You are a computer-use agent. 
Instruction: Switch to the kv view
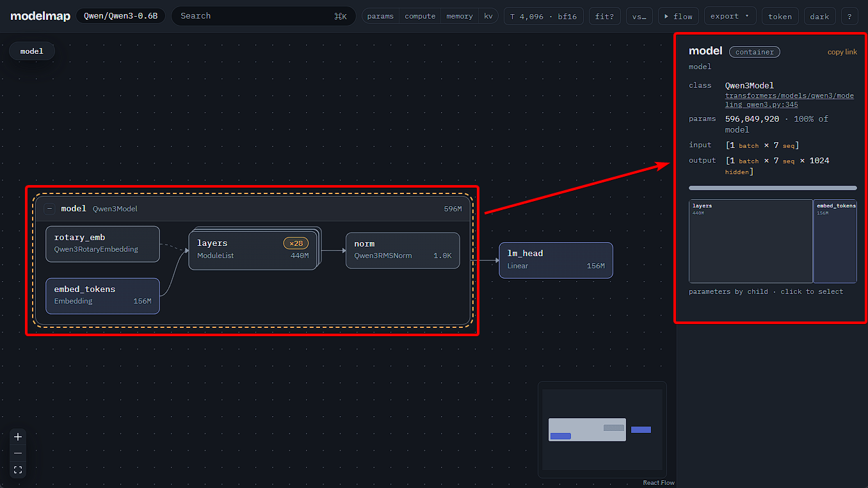[488, 16]
